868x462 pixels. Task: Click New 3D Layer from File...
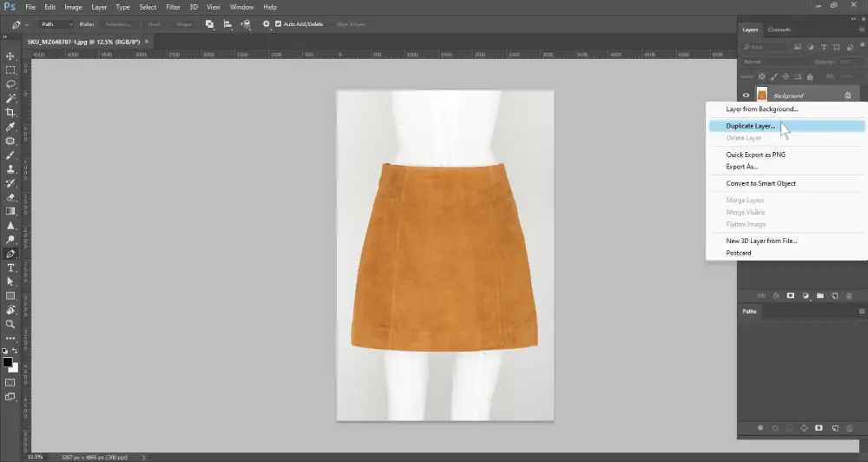point(761,241)
